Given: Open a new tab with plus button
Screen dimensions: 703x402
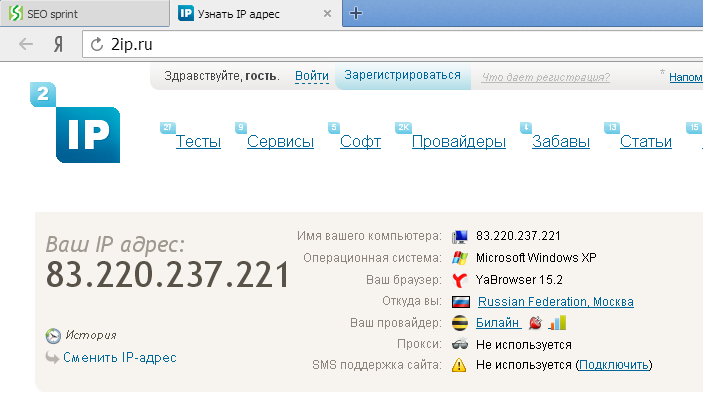Looking at the screenshot, I should (x=356, y=13).
